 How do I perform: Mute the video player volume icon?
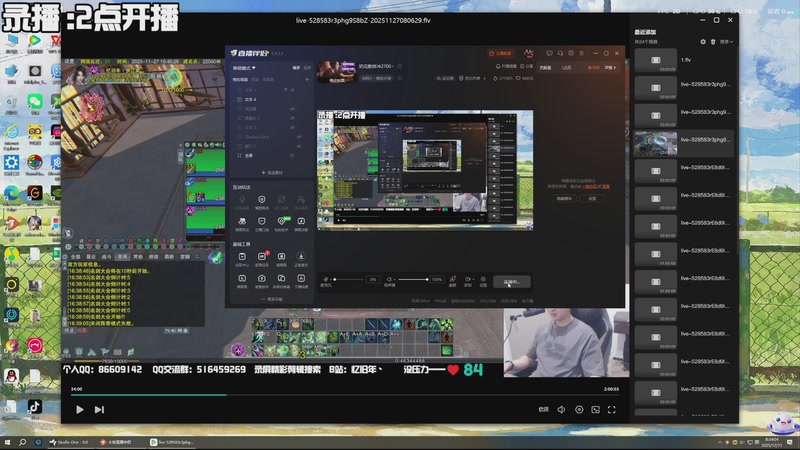pyautogui.click(x=561, y=409)
